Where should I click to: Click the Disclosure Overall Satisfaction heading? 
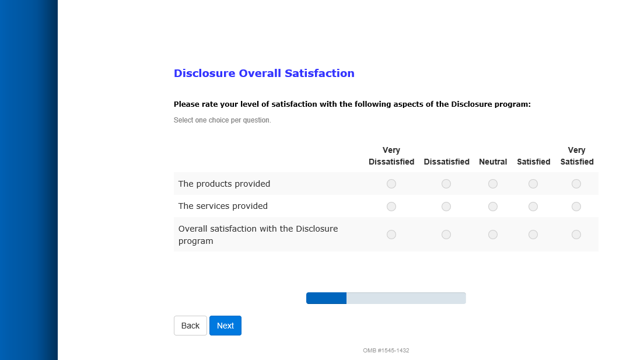(264, 74)
